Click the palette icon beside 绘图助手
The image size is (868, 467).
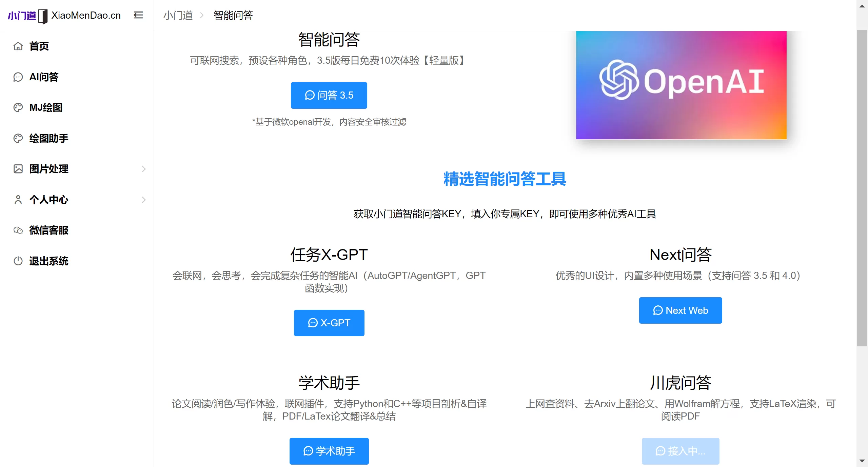[18, 138]
